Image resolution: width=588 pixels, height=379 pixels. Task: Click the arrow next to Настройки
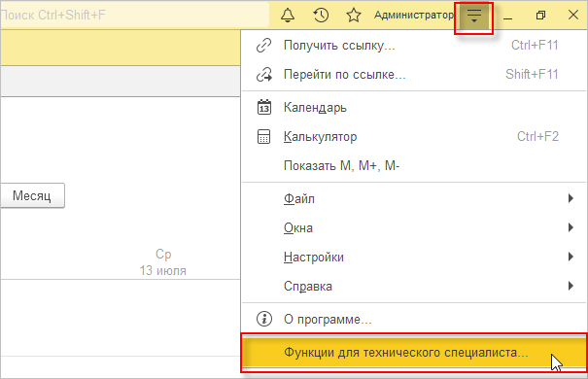click(x=571, y=257)
